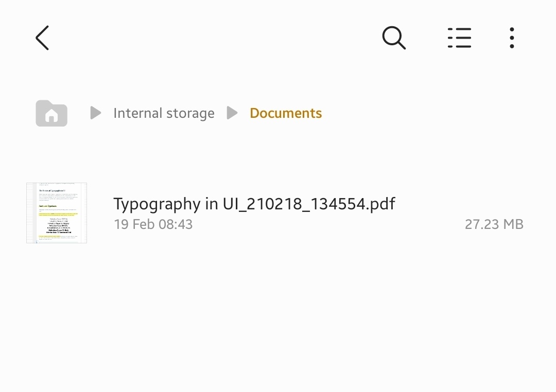
Task: Open the Typography PDF thumbnail preview
Action: (x=57, y=213)
